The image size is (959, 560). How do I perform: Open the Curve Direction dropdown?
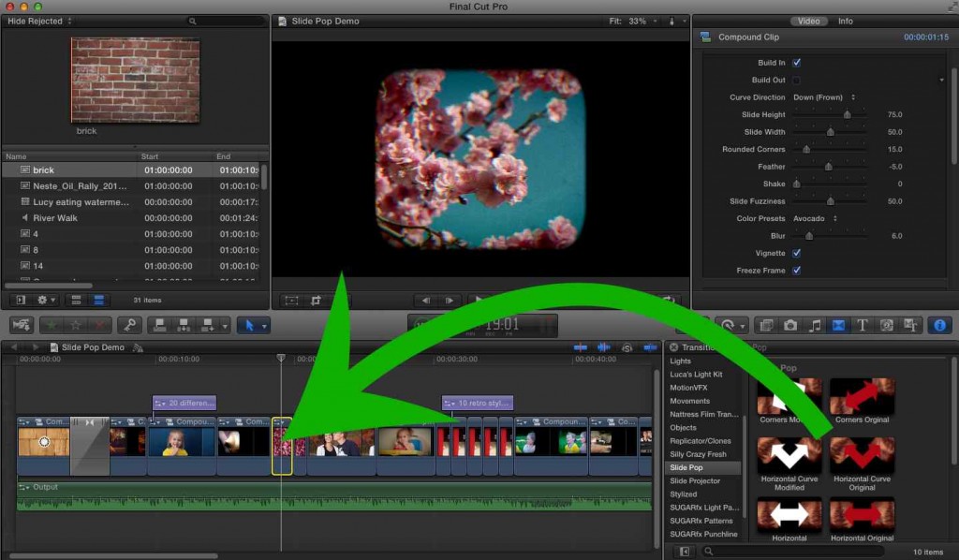pos(824,97)
